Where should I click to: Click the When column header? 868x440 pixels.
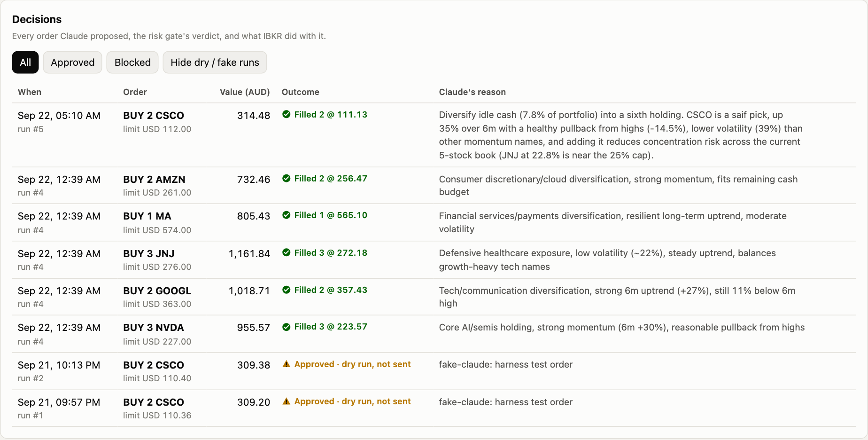click(30, 92)
